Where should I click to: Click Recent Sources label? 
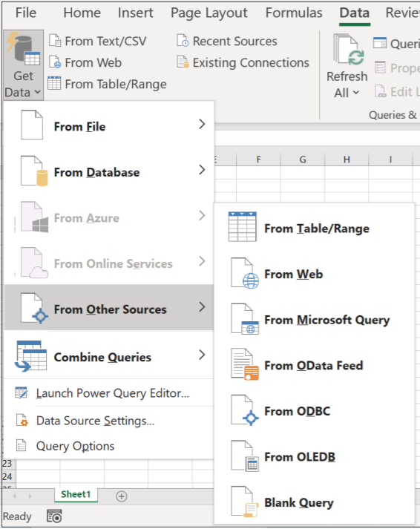(x=234, y=41)
